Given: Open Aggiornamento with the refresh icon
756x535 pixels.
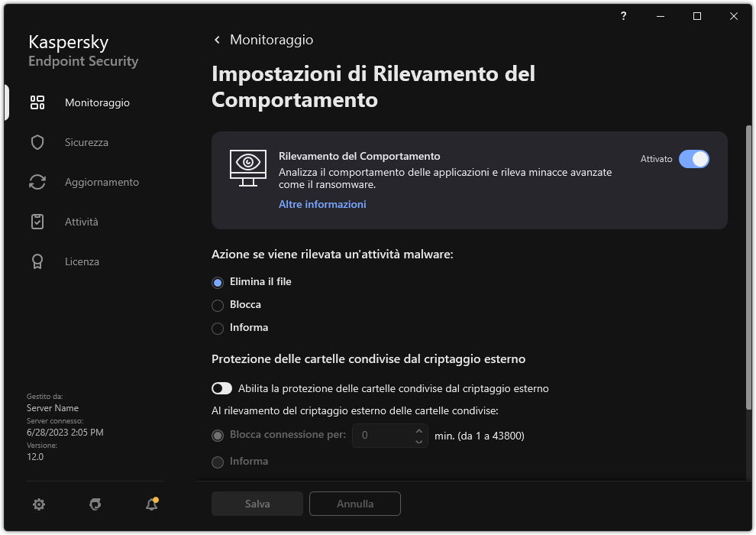Looking at the screenshot, I should click(37, 181).
